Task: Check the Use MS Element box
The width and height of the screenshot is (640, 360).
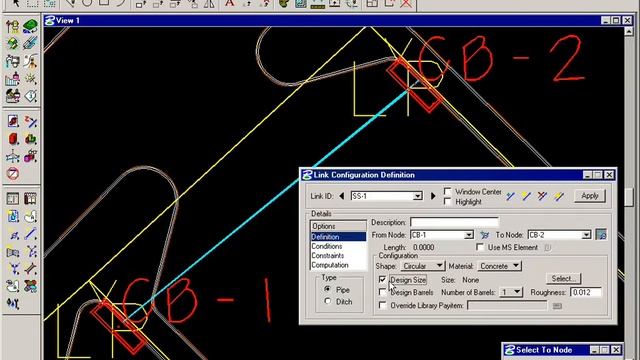Action: (480, 247)
